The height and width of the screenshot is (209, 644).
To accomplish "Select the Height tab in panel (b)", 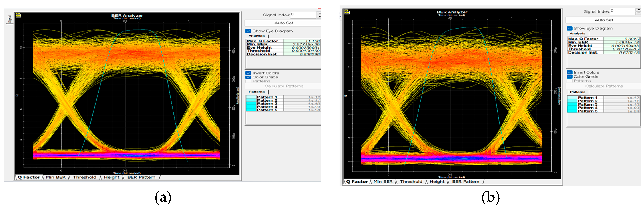I will coord(437,182).
